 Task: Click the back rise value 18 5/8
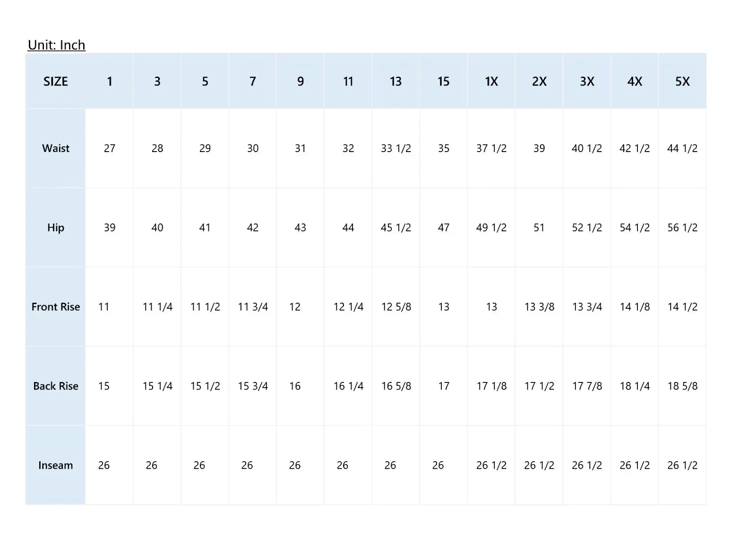682,386
